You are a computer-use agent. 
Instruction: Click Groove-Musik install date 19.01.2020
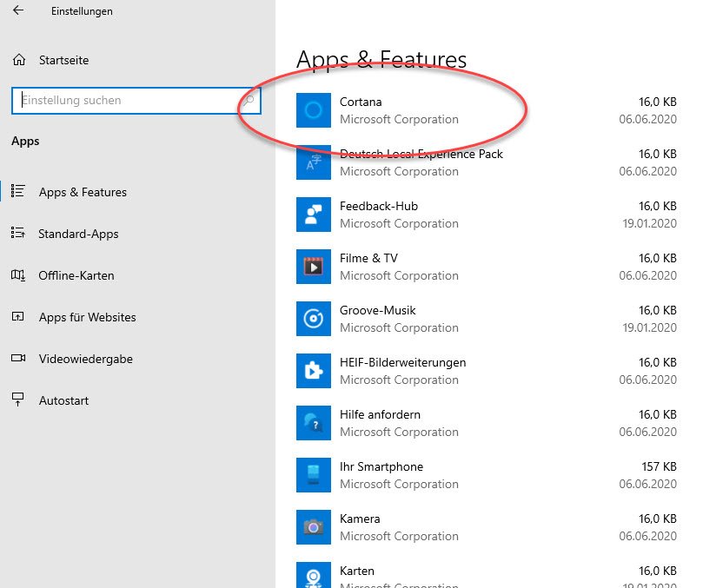(x=649, y=327)
